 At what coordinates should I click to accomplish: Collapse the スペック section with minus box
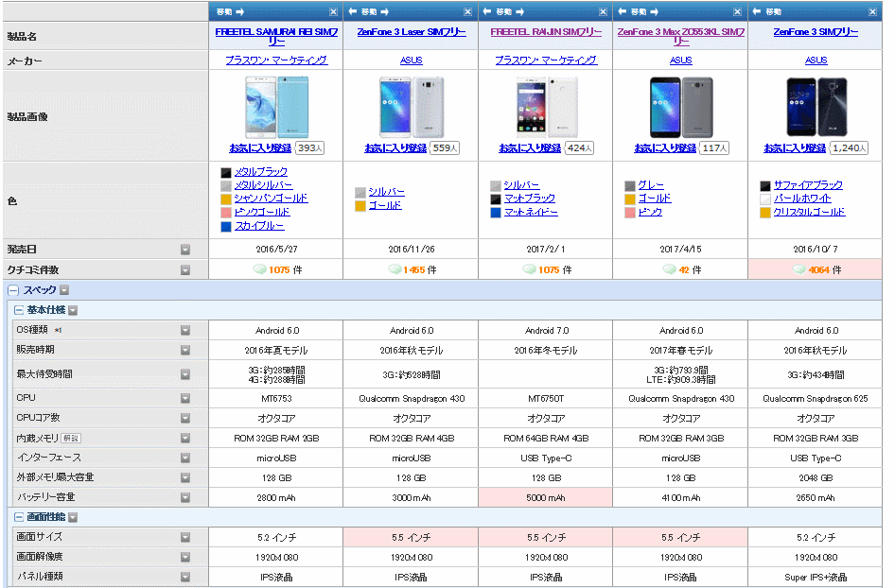[13, 290]
